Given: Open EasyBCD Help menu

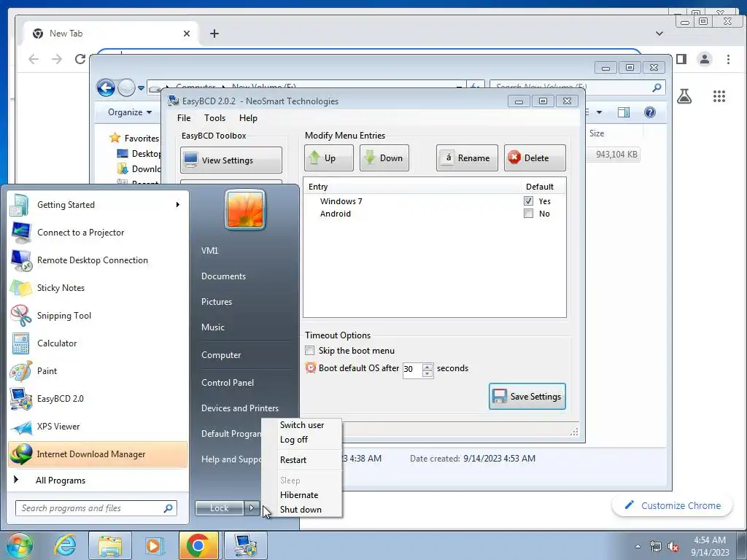Looking at the screenshot, I should click(248, 118).
